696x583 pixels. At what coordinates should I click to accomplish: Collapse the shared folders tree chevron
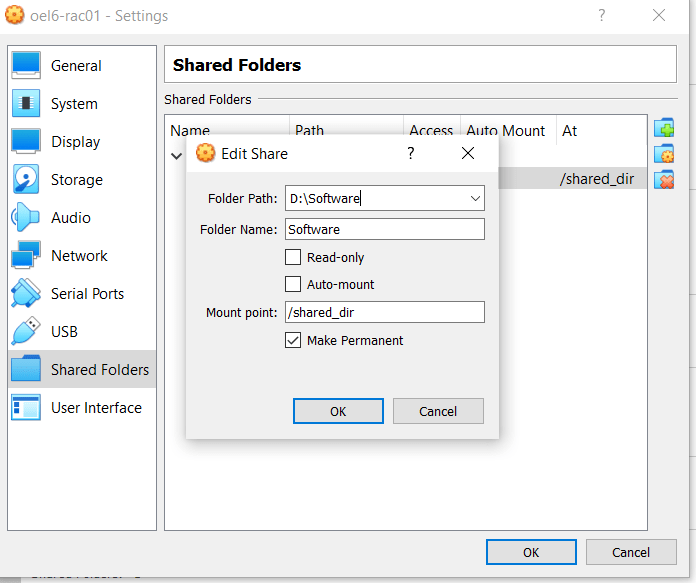(x=177, y=156)
